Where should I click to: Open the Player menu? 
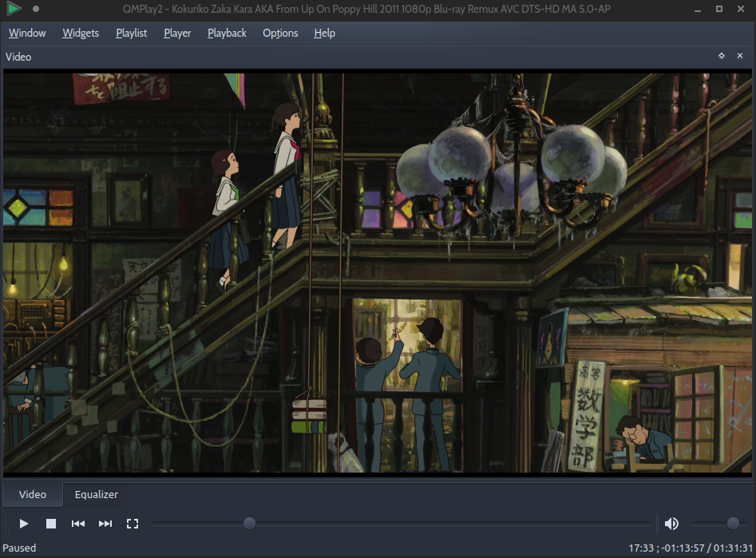[176, 33]
